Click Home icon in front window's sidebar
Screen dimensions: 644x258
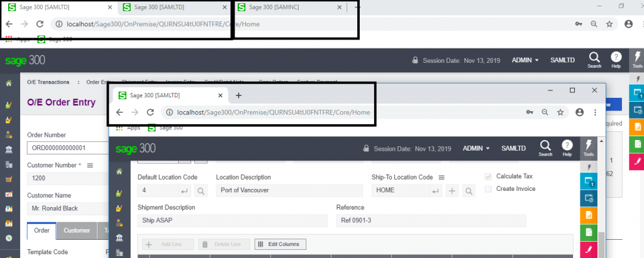tap(119, 171)
